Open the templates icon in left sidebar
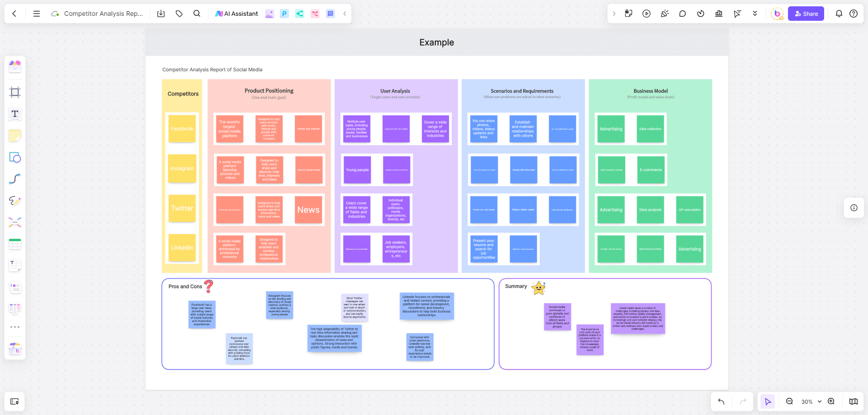868x415 pixels. tap(15, 66)
